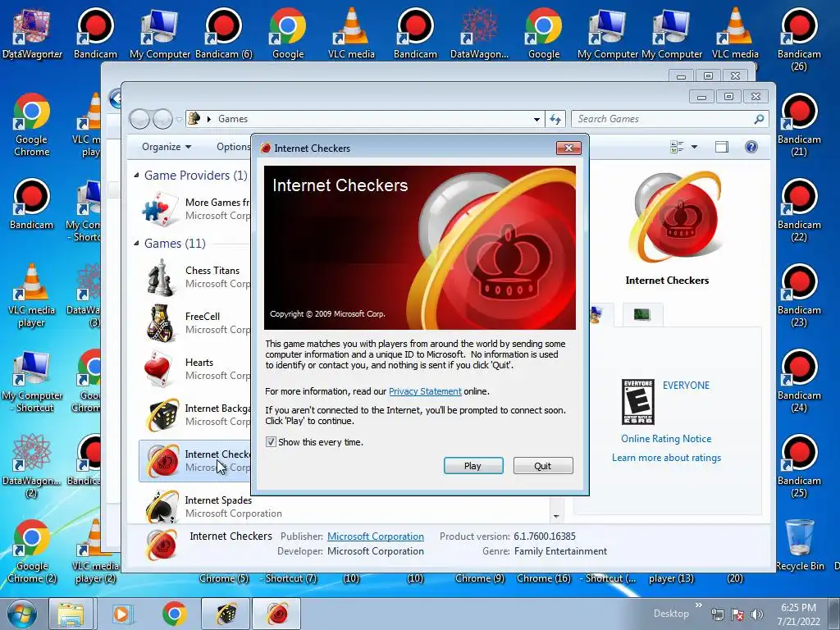The width and height of the screenshot is (840, 630).
Task: Open the change view dropdown arrow
Action: click(x=694, y=147)
